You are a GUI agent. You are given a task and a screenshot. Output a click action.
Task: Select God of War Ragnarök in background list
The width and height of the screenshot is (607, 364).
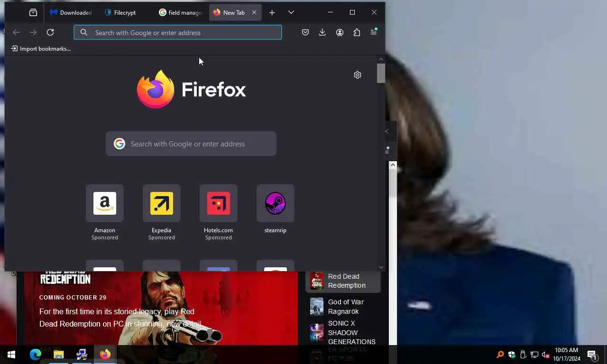tap(343, 307)
